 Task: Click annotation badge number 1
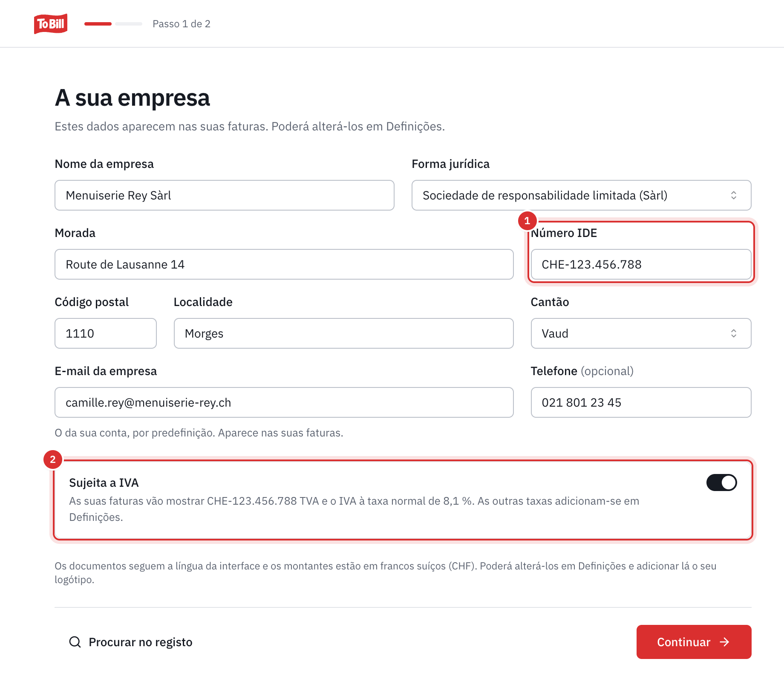click(x=527, y=221)
